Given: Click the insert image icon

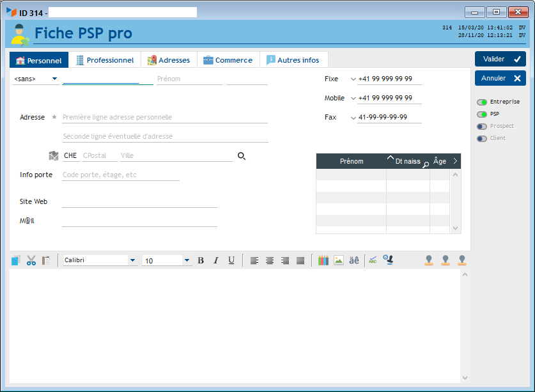Looking at the screenshot, I should [x=339, y=260].
